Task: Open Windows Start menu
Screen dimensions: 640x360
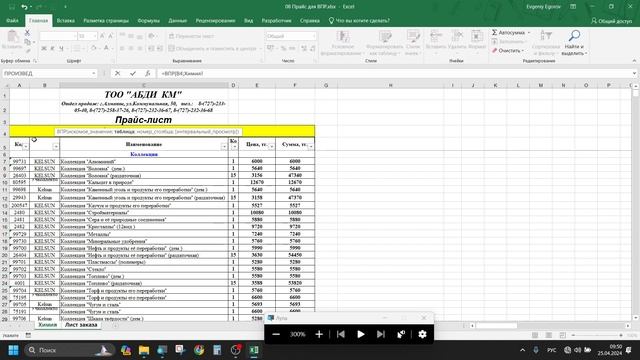Action: point(13,350)
